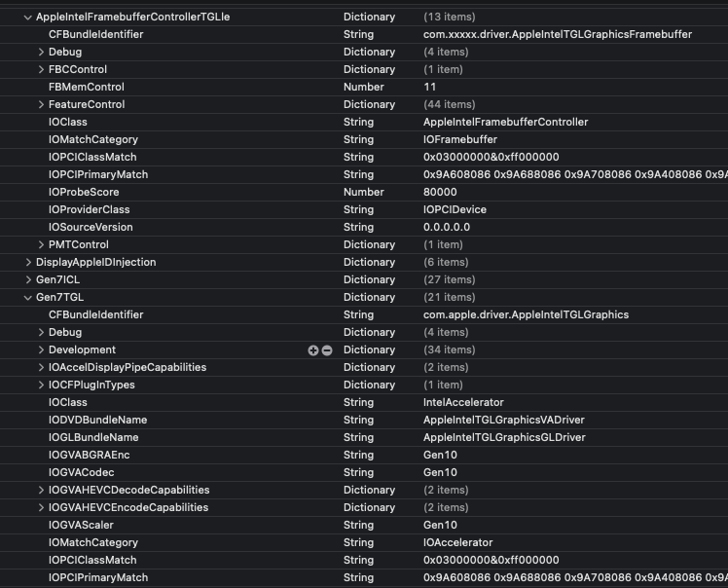This screenshot has height=588, width=728.
Task: Click String type of IOGVACodec row
Action: (358, 472)
